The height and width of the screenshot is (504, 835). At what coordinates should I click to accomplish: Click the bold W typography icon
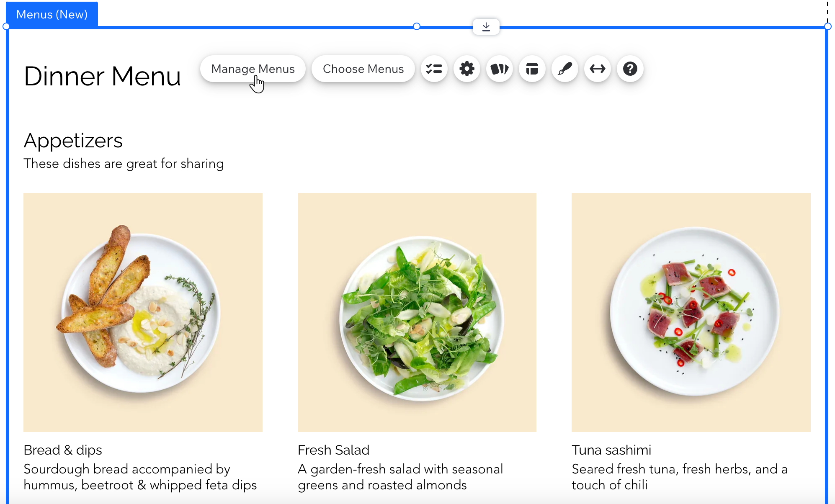pos(499,69)
